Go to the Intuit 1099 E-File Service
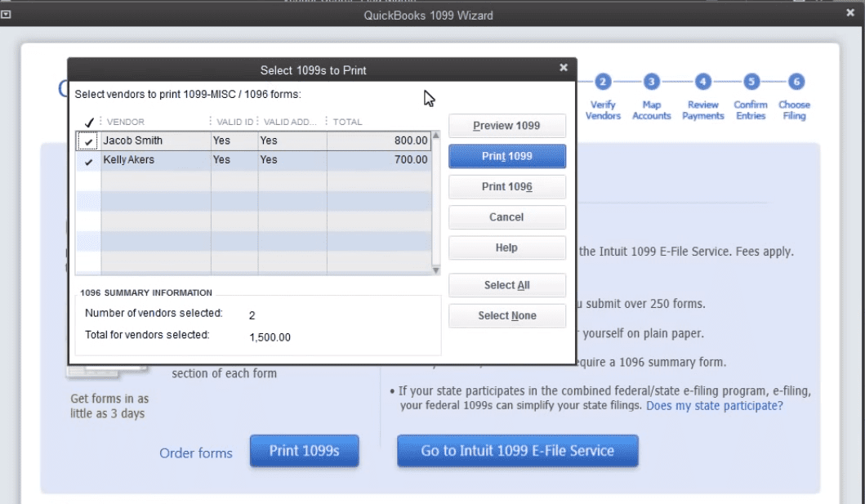The width and height of the screenshot is (865, 504). coord(518,451)
